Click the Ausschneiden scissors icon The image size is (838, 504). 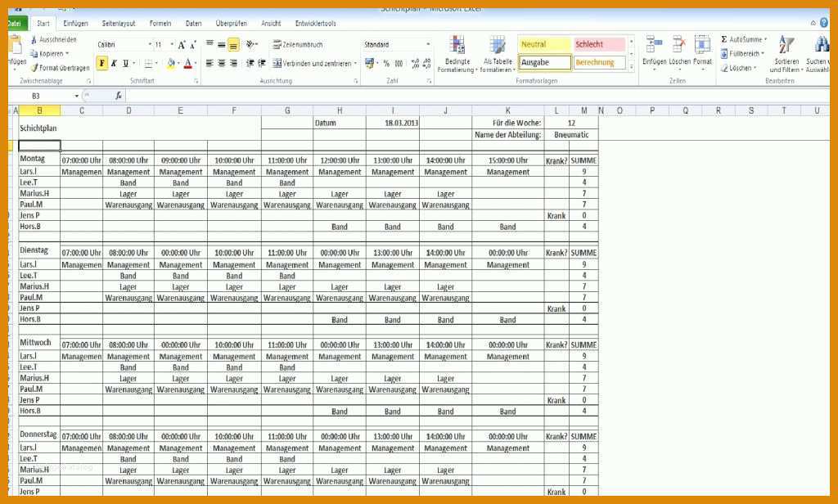pos(34,39)
